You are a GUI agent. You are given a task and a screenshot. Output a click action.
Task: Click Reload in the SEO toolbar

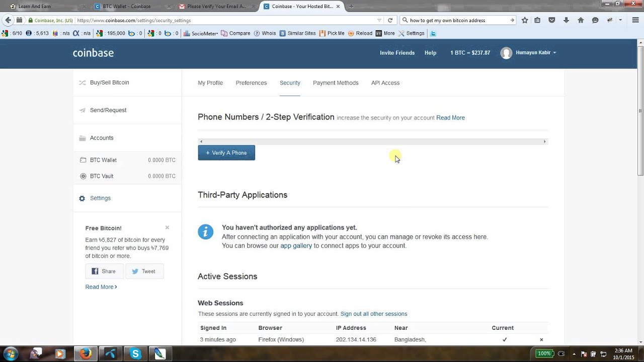[x=360, y=33]
